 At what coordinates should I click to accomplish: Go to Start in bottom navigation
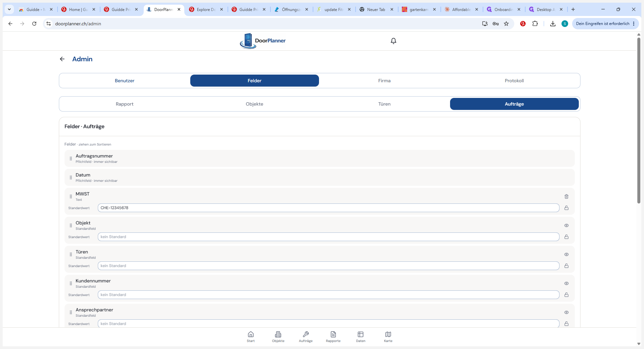coord(251,337)
